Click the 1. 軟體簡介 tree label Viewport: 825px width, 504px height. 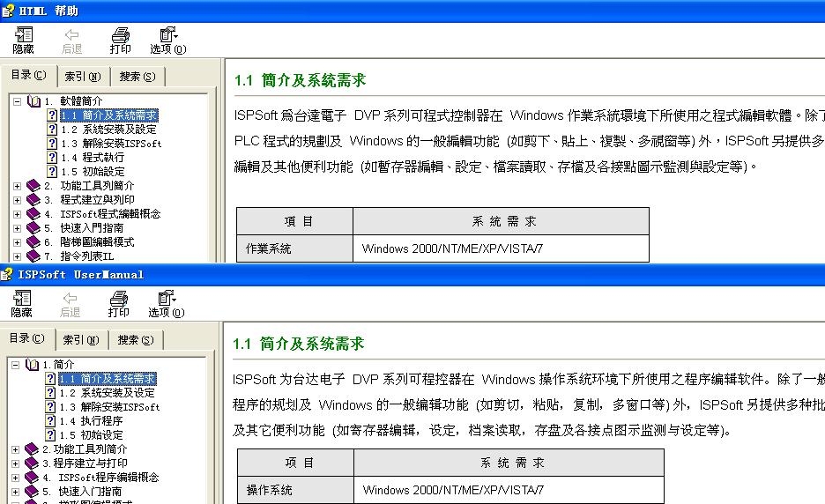73,101
